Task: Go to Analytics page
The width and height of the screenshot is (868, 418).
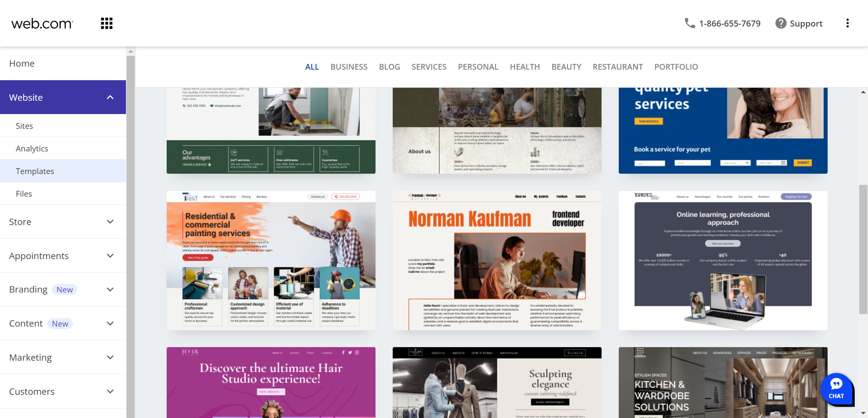Action: [32, 148]
